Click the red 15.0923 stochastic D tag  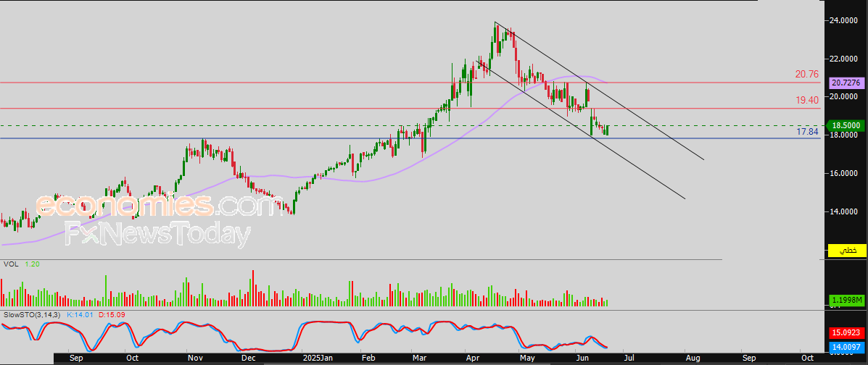coord(846,333)
